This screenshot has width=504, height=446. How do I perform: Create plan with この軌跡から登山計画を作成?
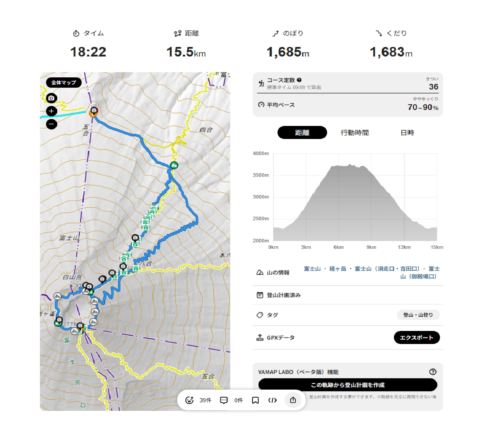[x=348, y=385]
